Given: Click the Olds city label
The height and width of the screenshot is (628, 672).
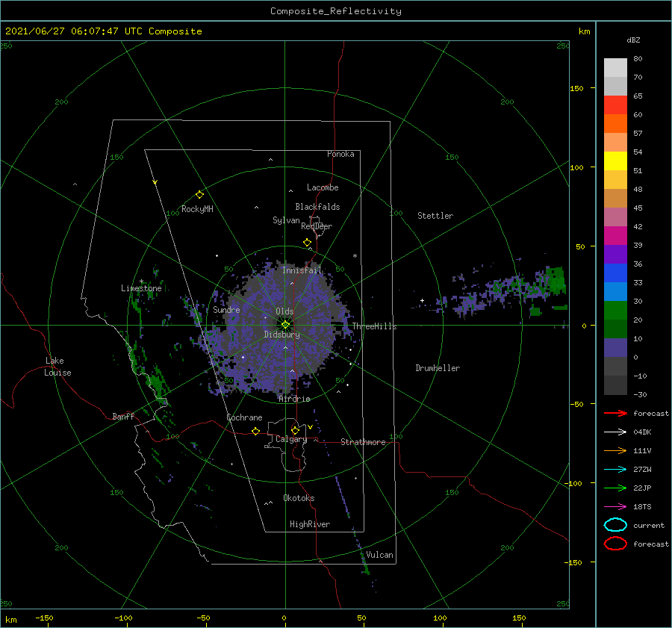Looking at the screenshot, I should pos(284,311).
